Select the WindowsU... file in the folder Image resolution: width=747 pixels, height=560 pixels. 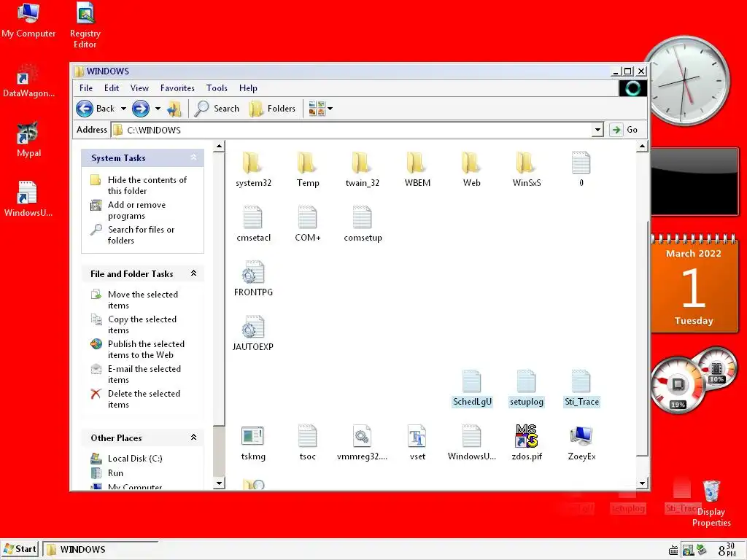coord(472,443)
